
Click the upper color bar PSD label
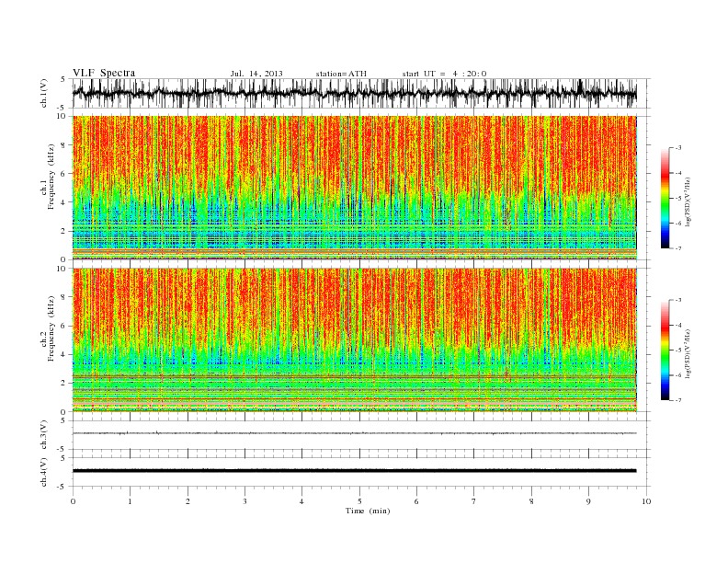(x=688, y=201)
